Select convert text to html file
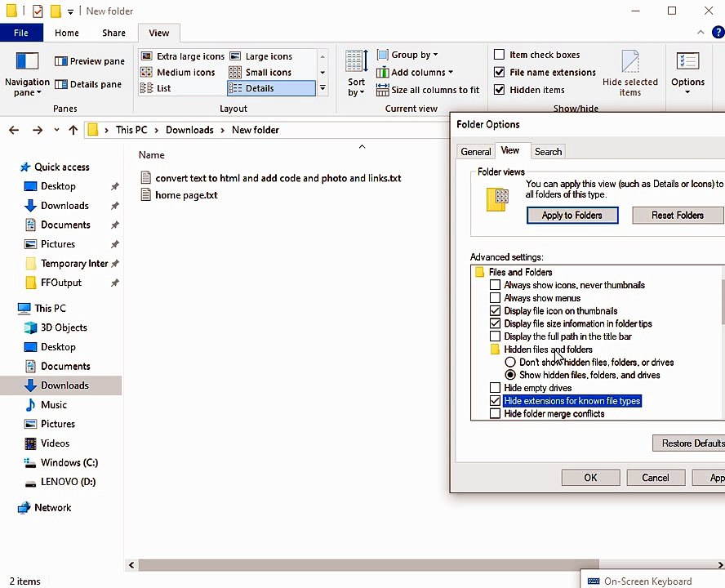725x588 pixels. click(270, 178)
